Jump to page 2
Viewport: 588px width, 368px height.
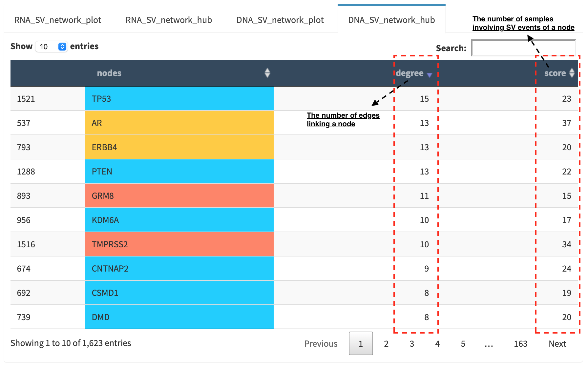[x=386, y=343]
